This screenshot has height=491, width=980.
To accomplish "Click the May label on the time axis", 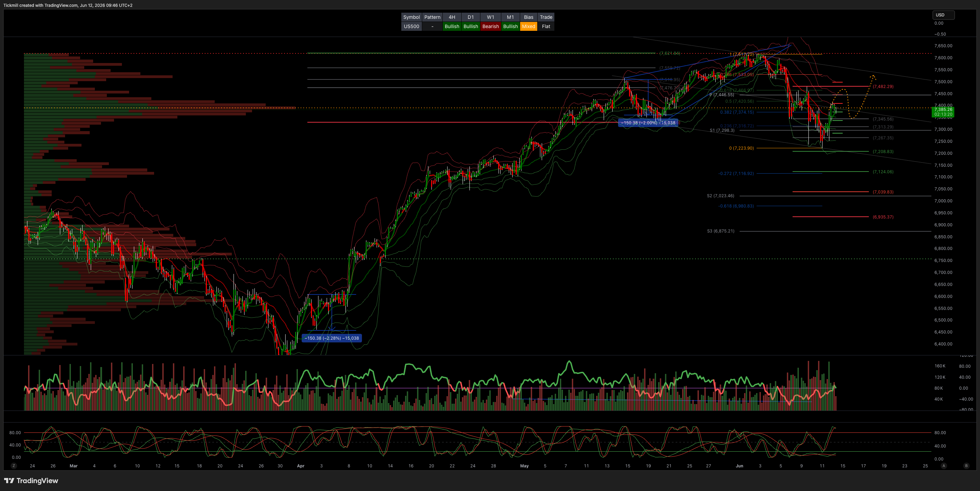I will pyautogui.click(x=524, y=466).
